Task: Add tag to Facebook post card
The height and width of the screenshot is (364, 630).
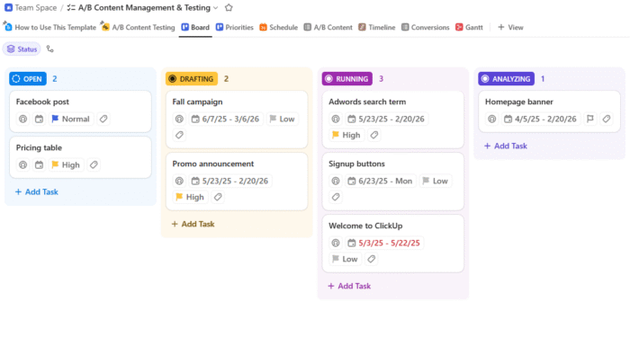Action: pos(103,119)
